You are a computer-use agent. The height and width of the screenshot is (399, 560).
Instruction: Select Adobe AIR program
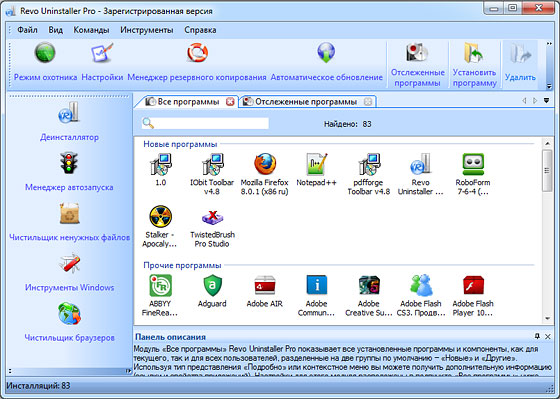point(264,291)
